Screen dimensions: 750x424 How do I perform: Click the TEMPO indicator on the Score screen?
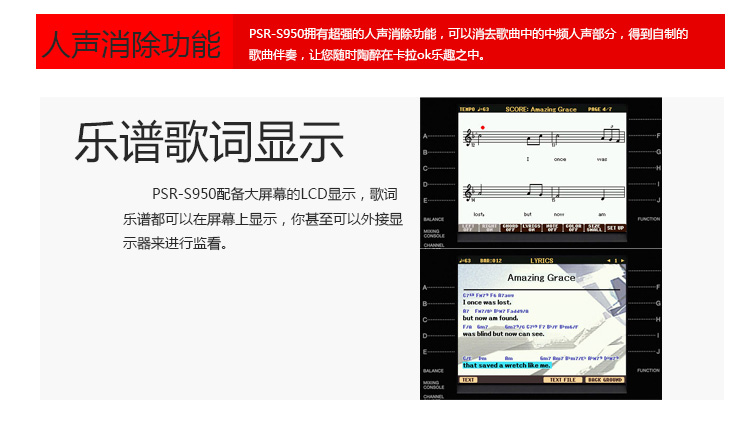[474, 109]
